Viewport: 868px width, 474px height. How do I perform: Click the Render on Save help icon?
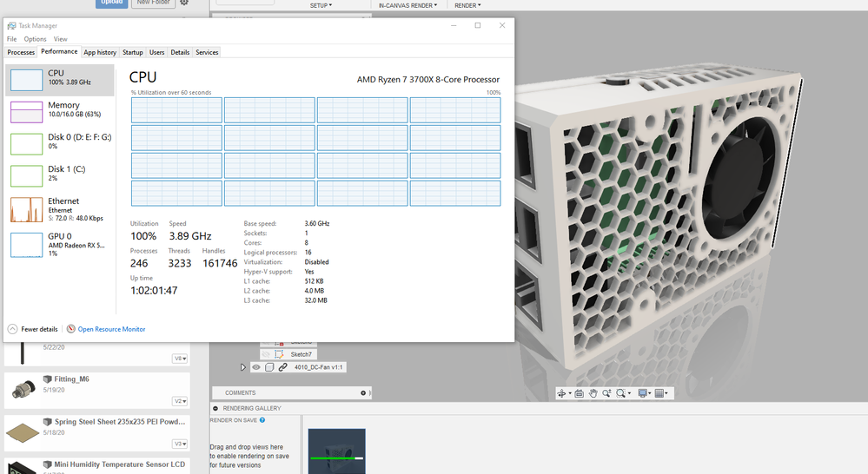[262, 420]
